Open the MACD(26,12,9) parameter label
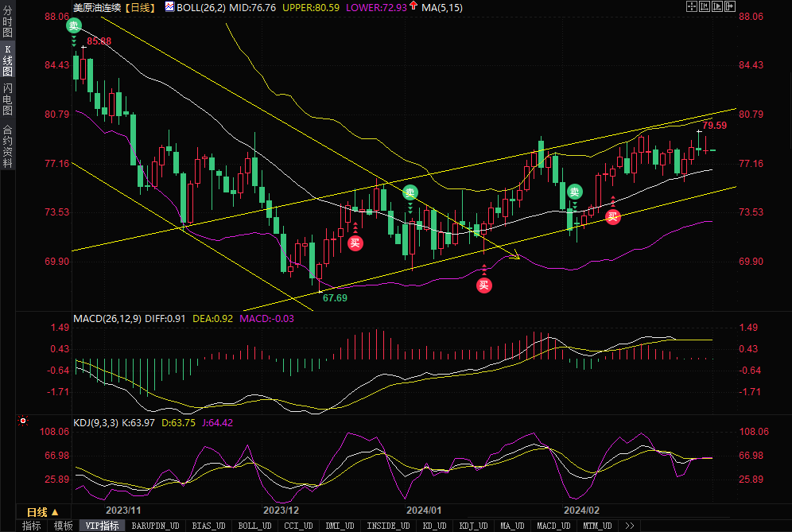 tap(107, 319)
